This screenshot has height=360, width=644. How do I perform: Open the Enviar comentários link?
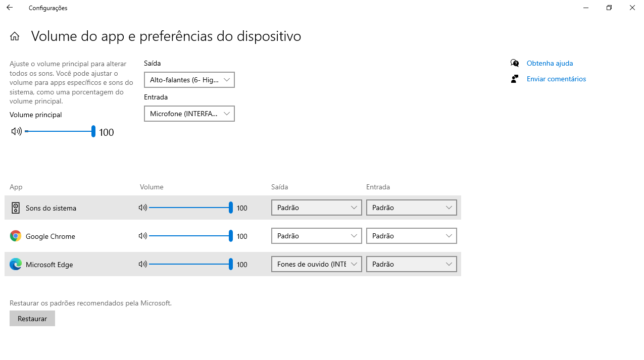pos(556,79)
